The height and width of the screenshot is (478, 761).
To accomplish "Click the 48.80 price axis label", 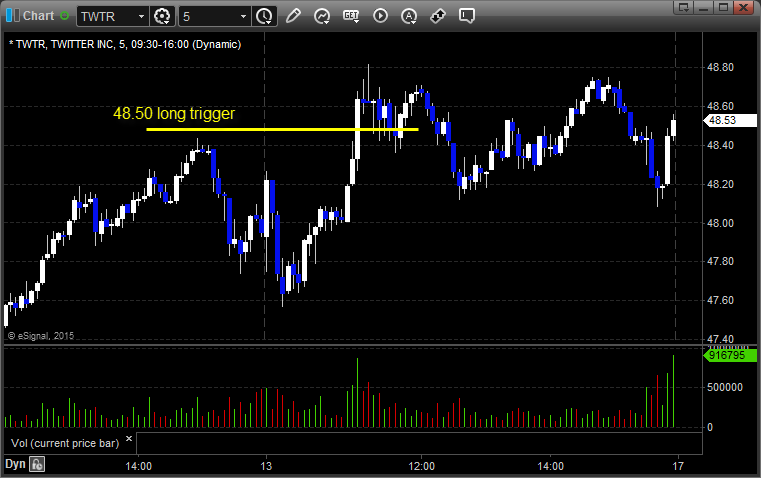I will pyautogui.click(x=721, y=67).
